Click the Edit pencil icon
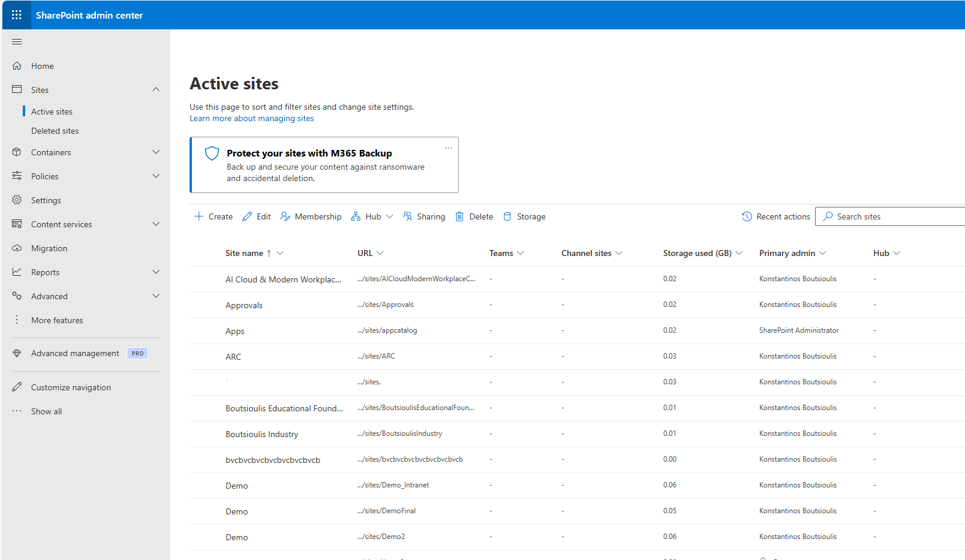 (x=247, y=216)
